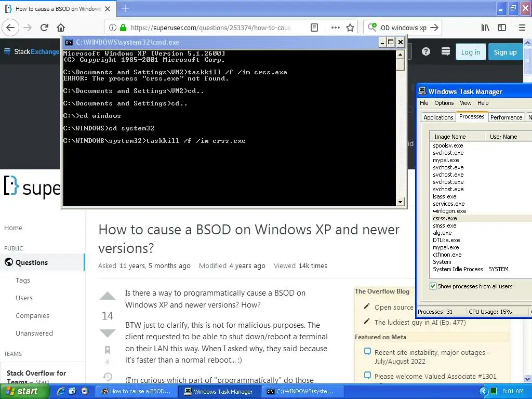The width and height of the screenshot is (532, 399).
Task: Toggle 'Show processes from all users' checkbox
Action: (x=433, y=286)
